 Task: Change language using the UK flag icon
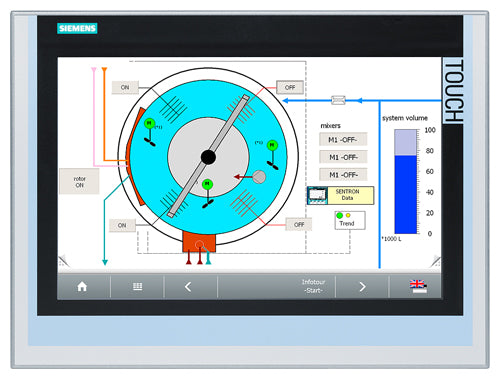click(418, 286)
